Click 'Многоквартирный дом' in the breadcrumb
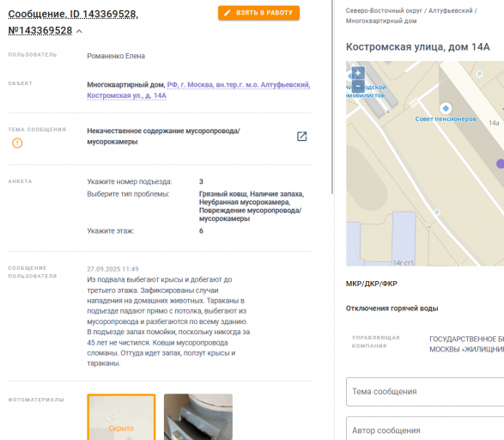504x440 pixels. click(381, 21)
